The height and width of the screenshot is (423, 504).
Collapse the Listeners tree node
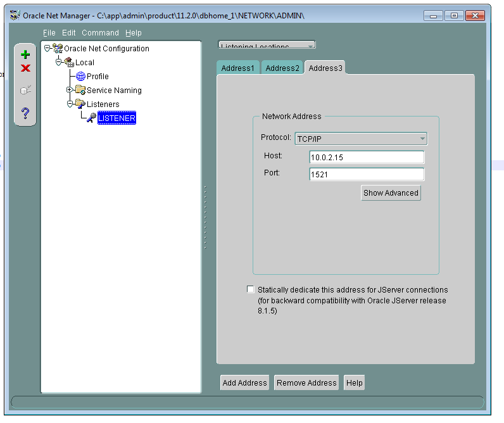70,104
